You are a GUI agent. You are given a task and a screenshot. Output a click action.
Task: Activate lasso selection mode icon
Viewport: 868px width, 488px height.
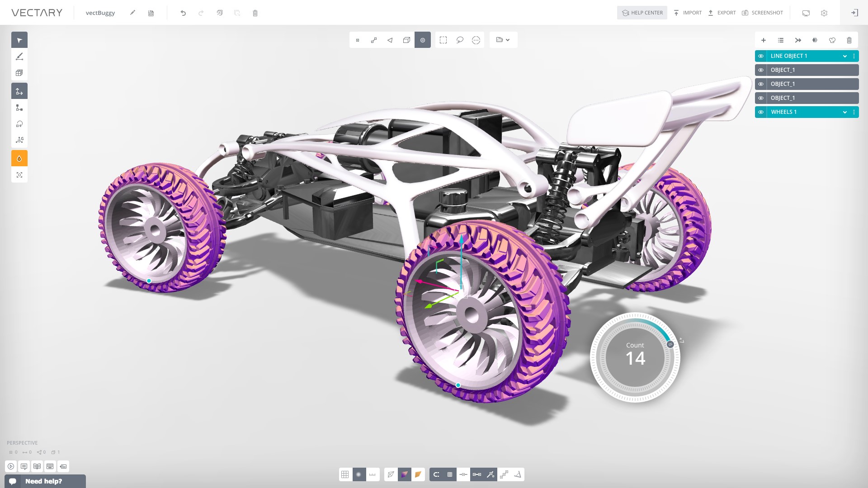click(x=460, y=40)
